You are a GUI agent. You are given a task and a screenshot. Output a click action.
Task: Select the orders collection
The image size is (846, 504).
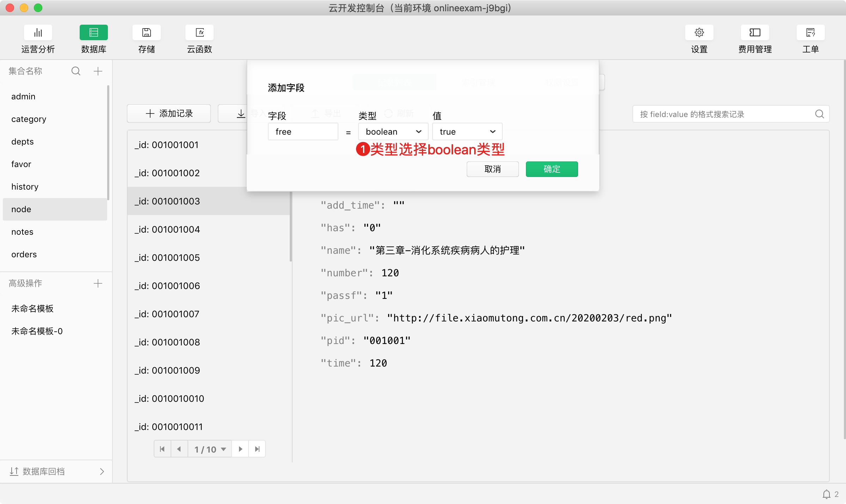coord(24,254)
